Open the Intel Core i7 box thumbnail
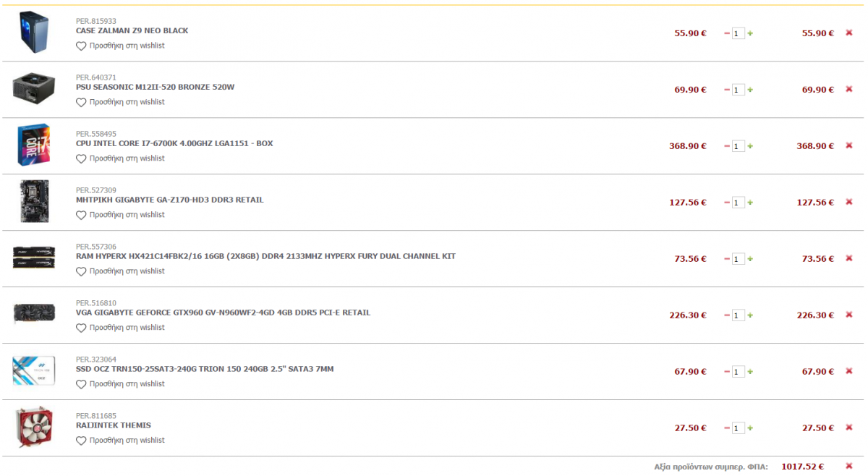Viewport: 868px width, 476px height. click(33, 145)
